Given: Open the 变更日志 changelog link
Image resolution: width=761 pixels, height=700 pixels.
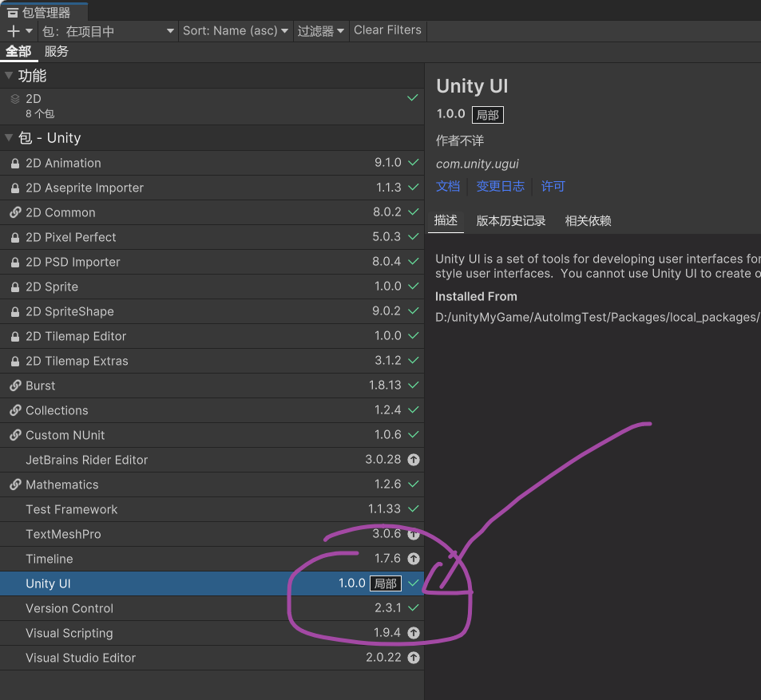Looking at the screenshot, I should point(501,186).
